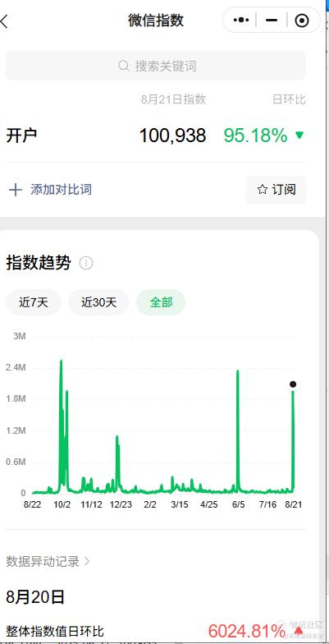Expand 数据异动记录 with the chevron
This screenshot has width=329, height=644.
point(87,561)
